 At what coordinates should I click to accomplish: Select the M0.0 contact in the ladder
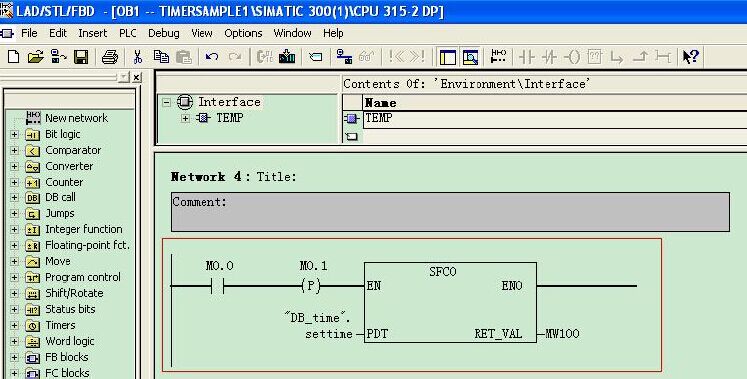[x=218, y=286]
